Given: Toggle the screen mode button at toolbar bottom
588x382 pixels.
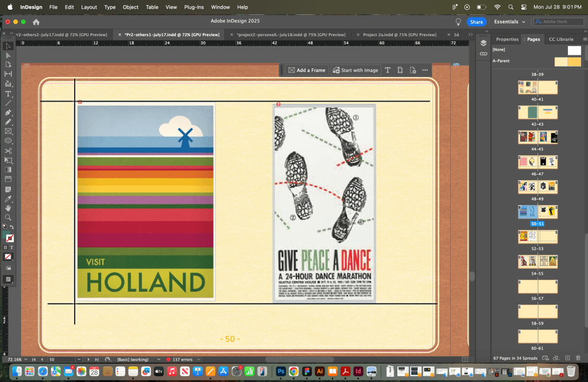Looking at the screenshot, I should pyautogui.click(x=8, y=279).
